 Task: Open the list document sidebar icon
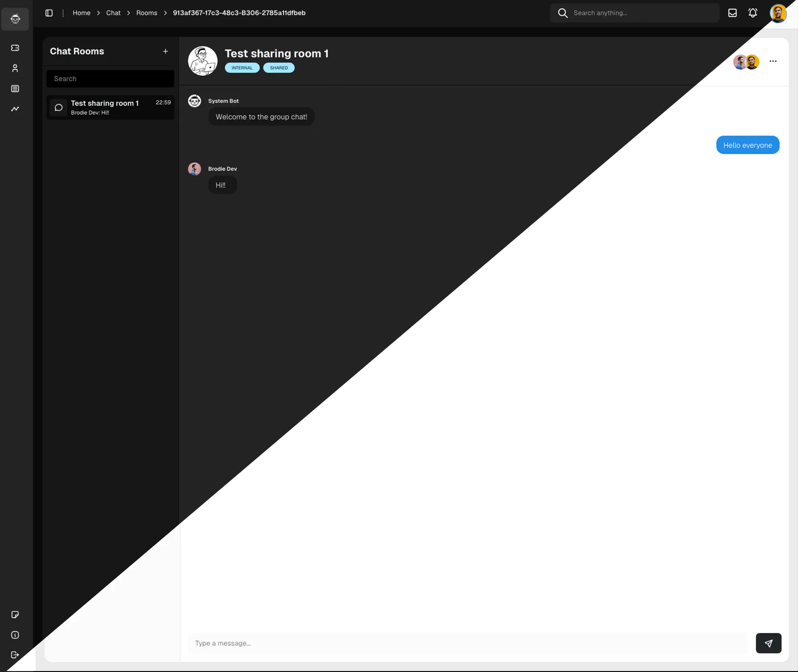[x=15, y=89]
